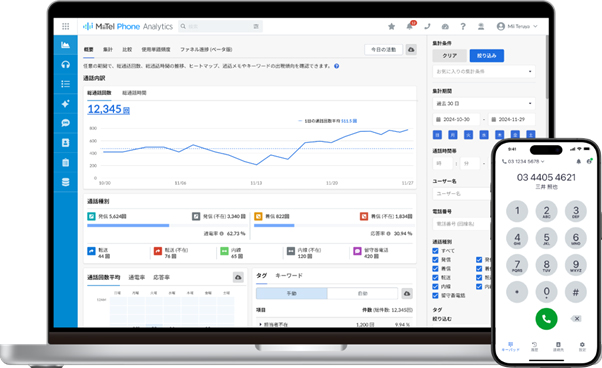The height and width of the screenshot is (368, 602).
Task: Open the database sidebar icon
Action: [x=65, y=182]
